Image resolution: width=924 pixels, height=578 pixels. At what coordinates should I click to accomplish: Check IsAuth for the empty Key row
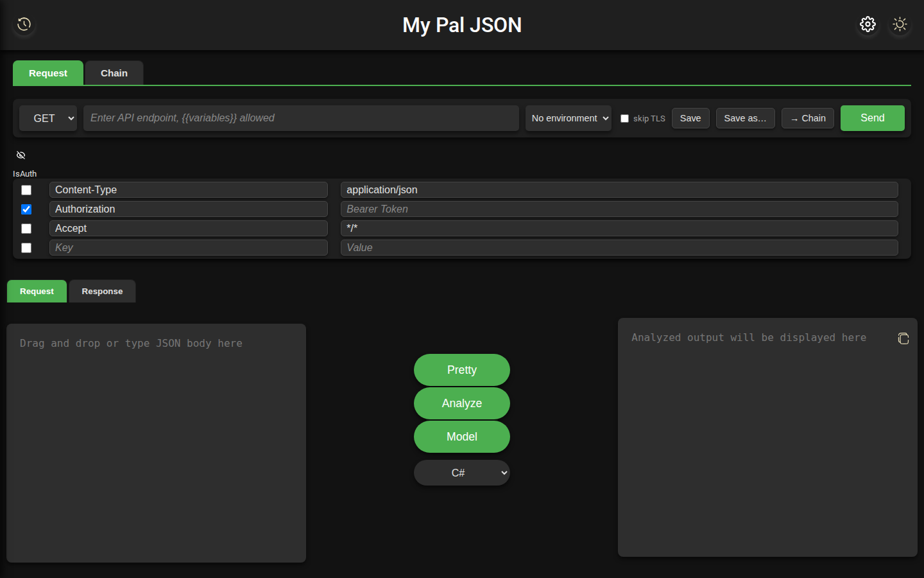point(26,248)
